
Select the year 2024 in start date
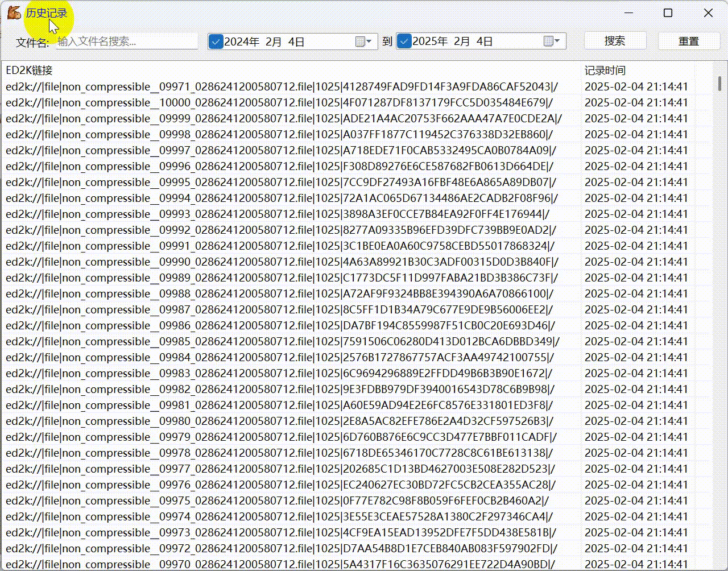(242, 42)
